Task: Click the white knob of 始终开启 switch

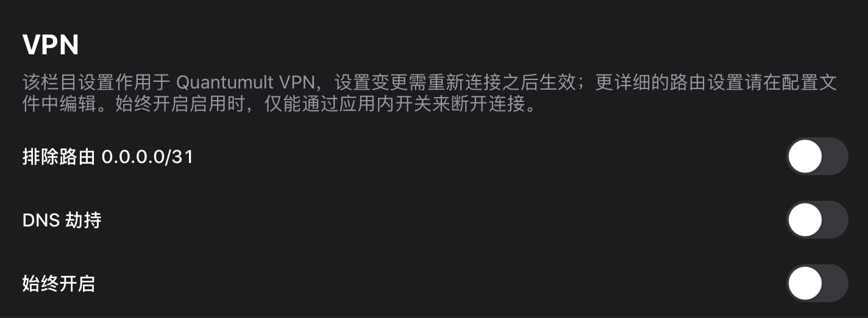Action: point(805,283)
